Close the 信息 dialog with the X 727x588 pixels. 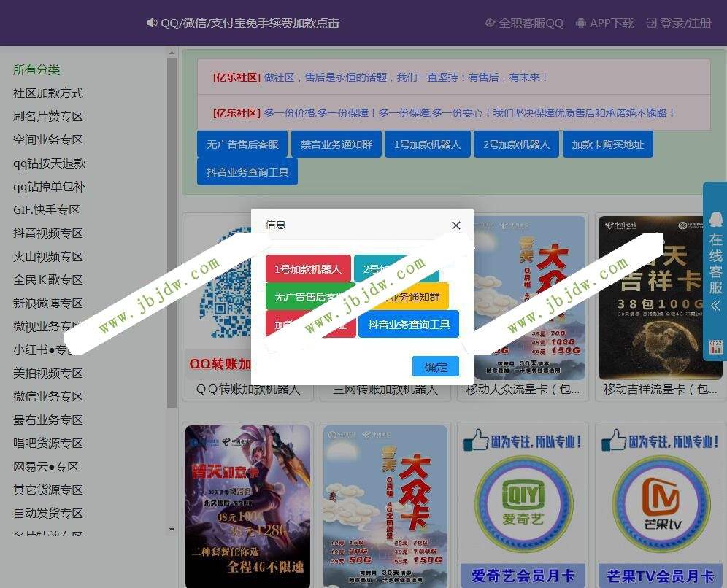coord(456,225)
